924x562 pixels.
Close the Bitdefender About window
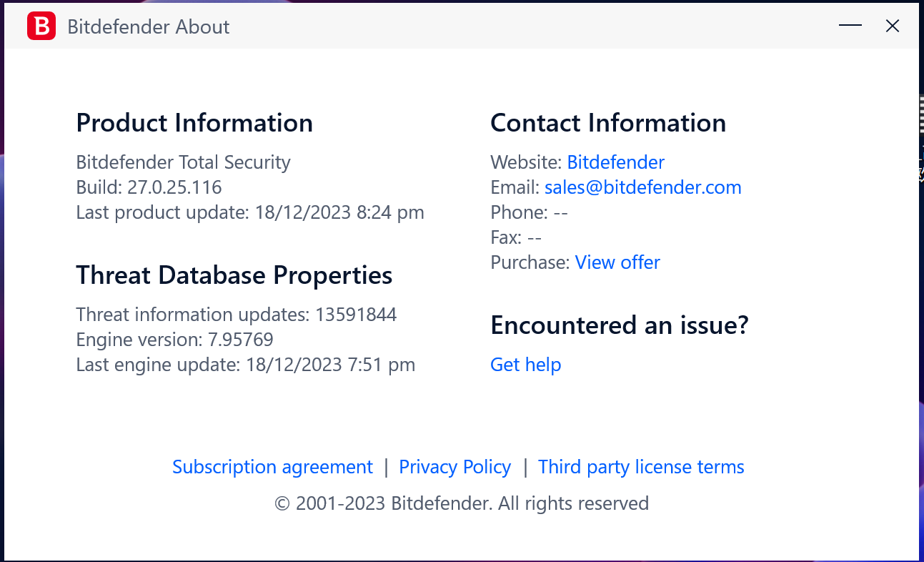point(892,26)
